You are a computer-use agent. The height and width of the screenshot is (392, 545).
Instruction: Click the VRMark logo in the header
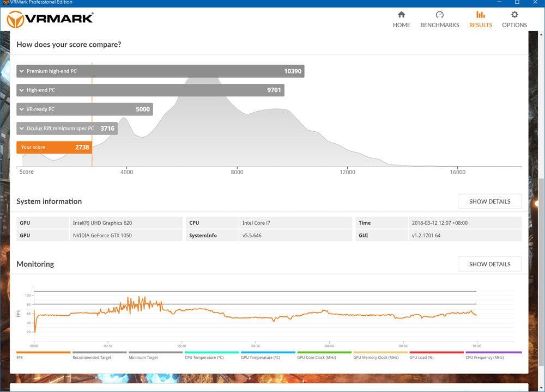coord(50,19)
